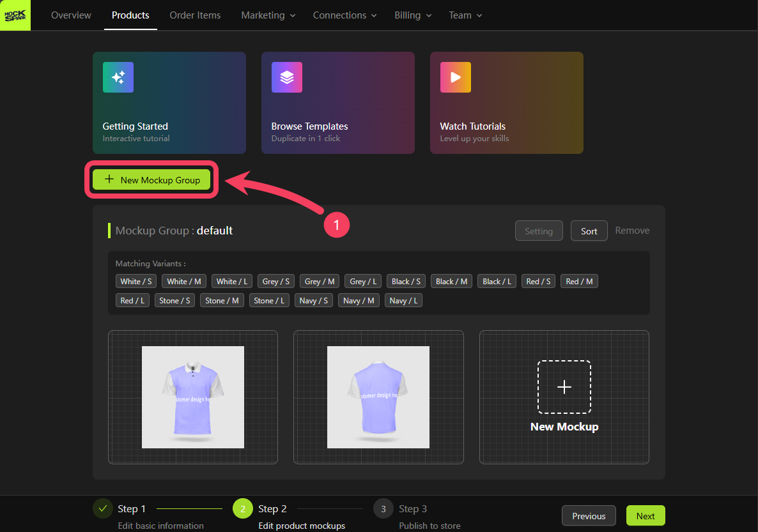
Task: Click the Navy / S variant tag
Action: point(314,301)
